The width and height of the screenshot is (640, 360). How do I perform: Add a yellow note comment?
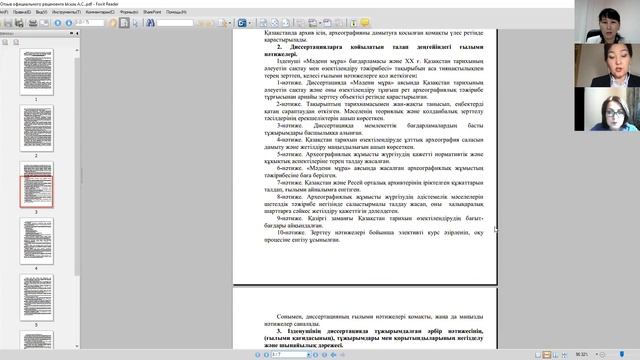(364, 23)
